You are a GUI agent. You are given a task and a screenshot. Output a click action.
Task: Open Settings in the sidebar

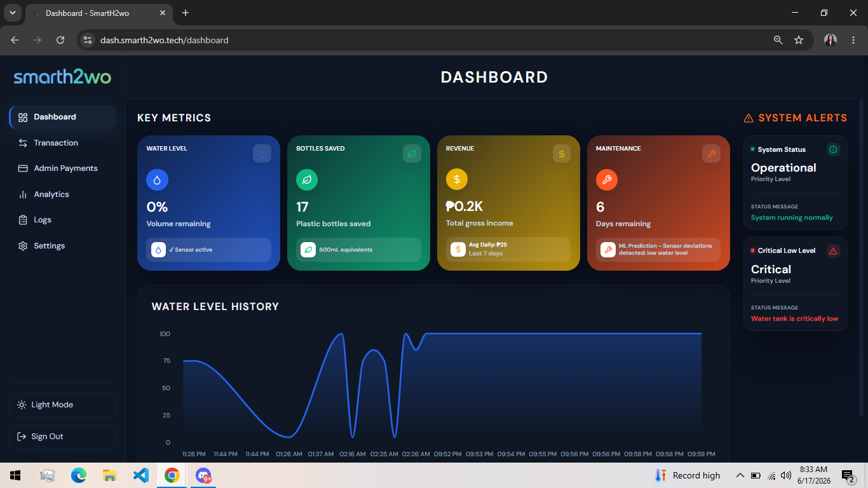click(63, 246)
